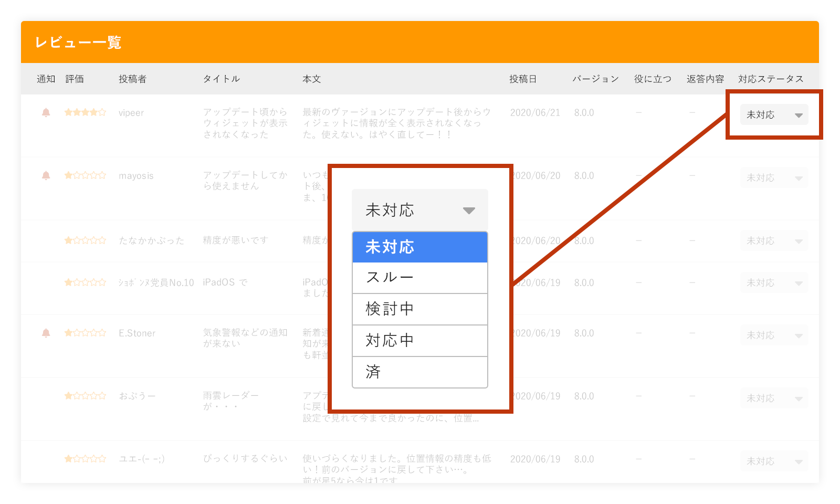This screenshot has height=504, width=840.
Task: Click the 評価 column header
Action: 75,79
